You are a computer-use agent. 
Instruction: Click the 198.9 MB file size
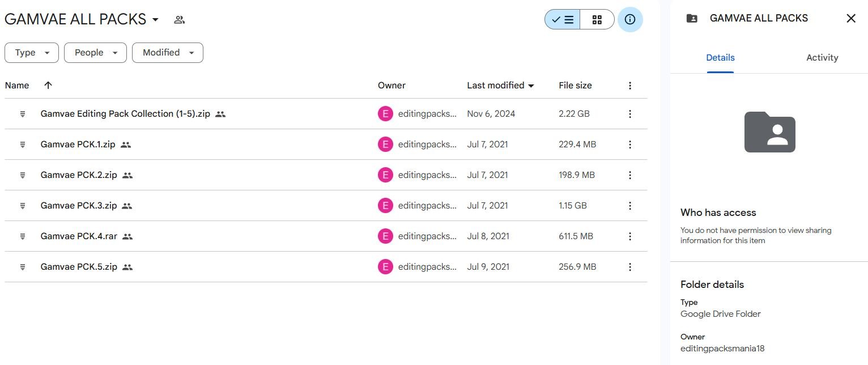577,175
